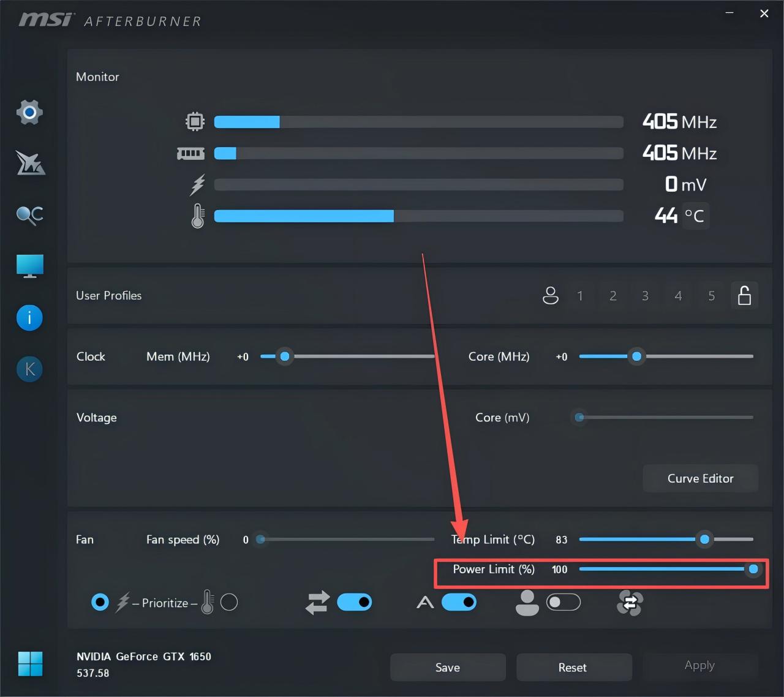
Task: Click the user icon in User Profiles
Action: (551, 296)
